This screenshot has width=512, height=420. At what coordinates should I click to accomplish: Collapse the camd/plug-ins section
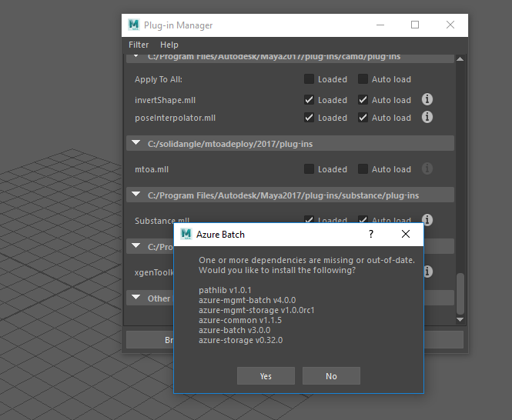tap(136, 56)
